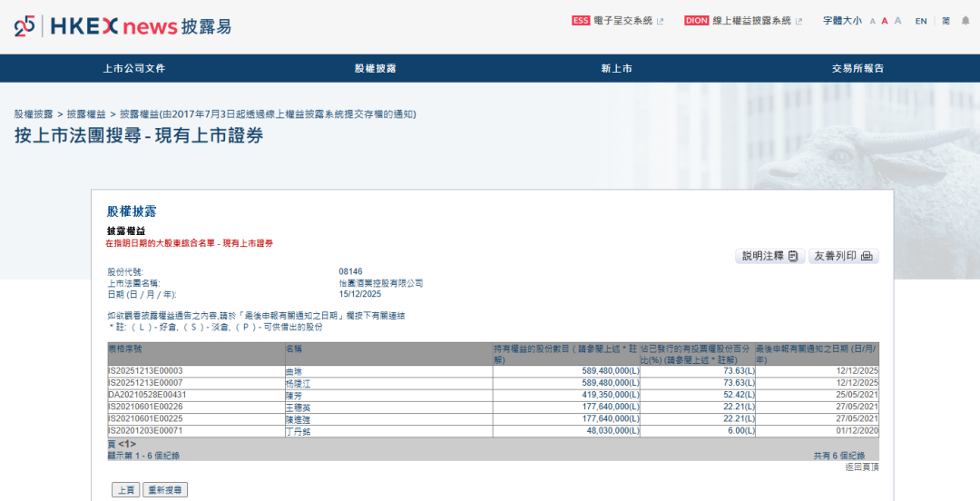The height and width of the screenshot is (501, 980).
Task: Open the 新上市 menu
Action: tap(616, 68)
